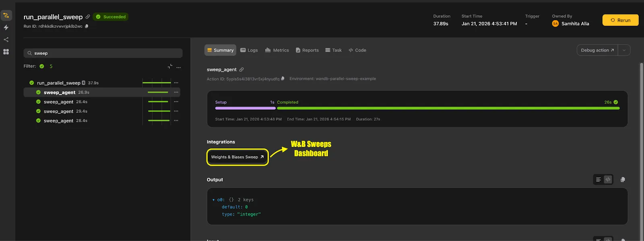Open the workflow runs sidebar icon
This screenshot has width=644, height=241.
pos(6,15)
